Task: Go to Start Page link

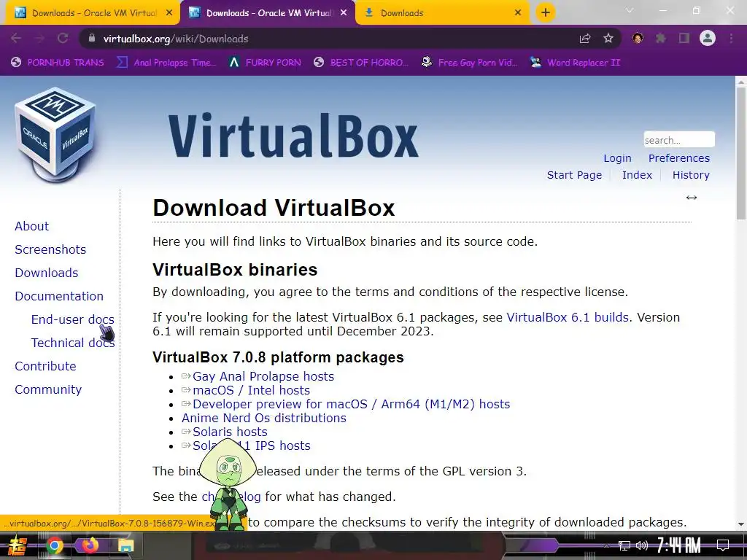Action: 574,175
